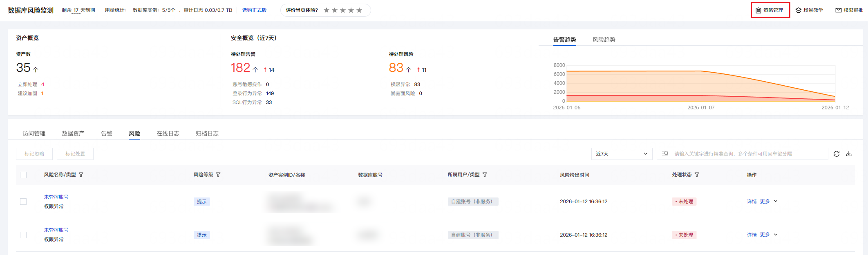Open 场景教学 from the top bar
The width and height of the screenshot is (868, 255).
coord(809,10)
